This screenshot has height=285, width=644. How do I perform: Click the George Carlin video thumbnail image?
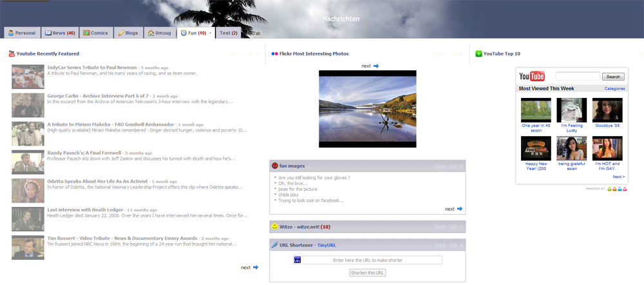coord(28,105)
